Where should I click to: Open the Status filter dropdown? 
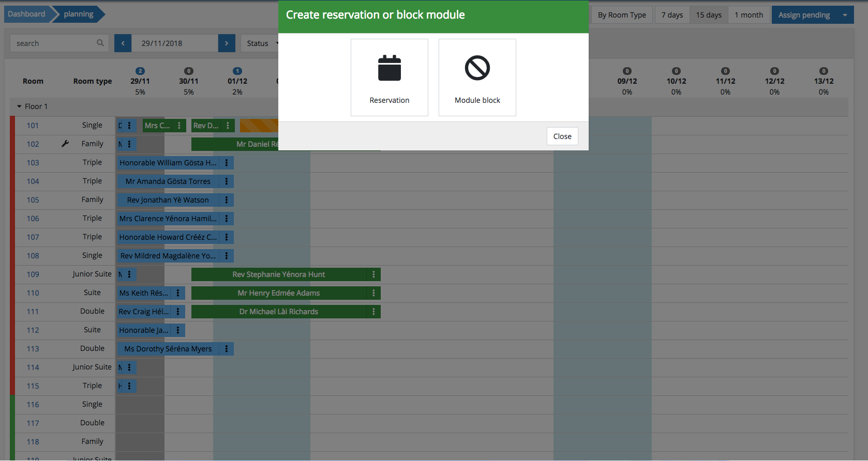click(260, 43)
